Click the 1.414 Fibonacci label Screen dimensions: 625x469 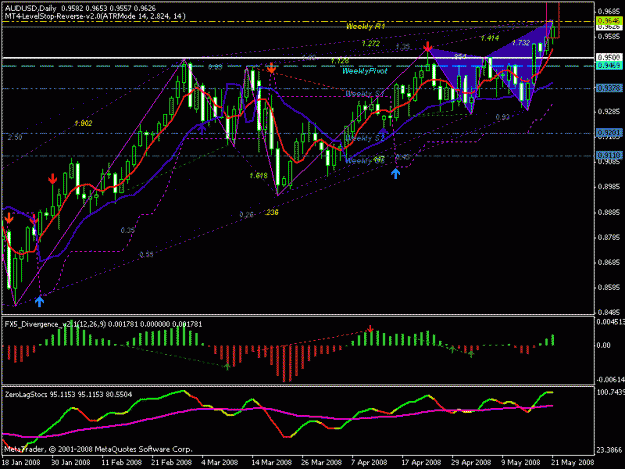[x=489, y=38]
